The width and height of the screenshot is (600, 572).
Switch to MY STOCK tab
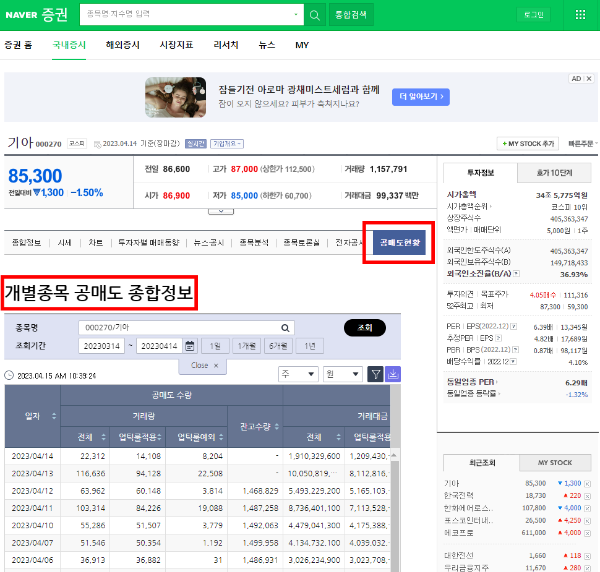pos(555,463)
